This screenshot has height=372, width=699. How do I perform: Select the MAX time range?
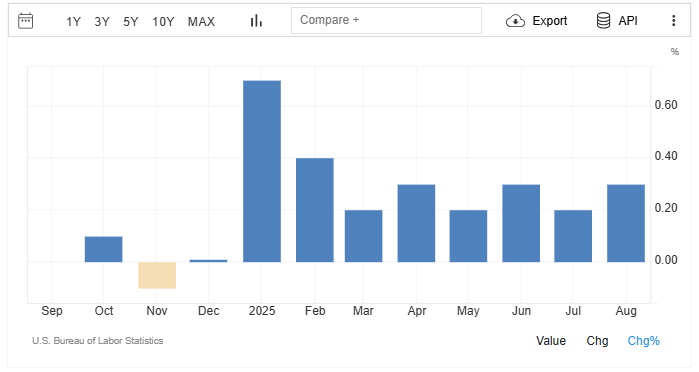pos(201,21)
